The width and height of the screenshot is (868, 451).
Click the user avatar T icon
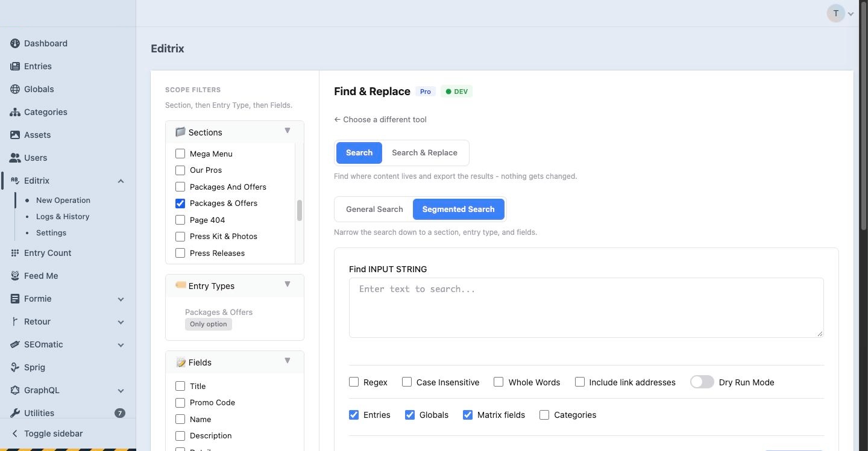835,13
